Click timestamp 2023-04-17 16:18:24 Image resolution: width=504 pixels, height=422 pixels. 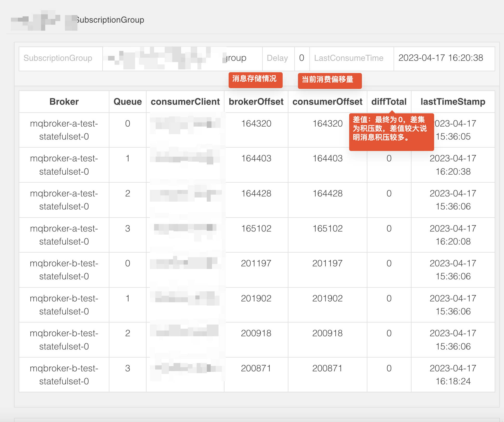(x=453, y=375)
